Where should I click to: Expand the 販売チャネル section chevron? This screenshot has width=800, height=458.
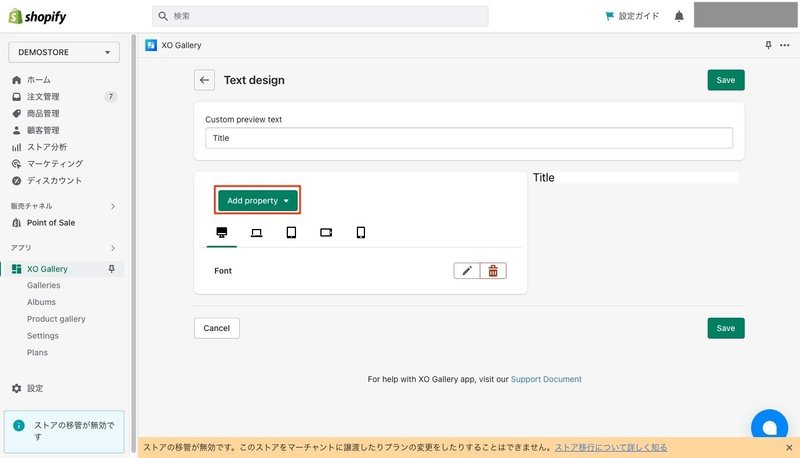(x=113, y=207)
